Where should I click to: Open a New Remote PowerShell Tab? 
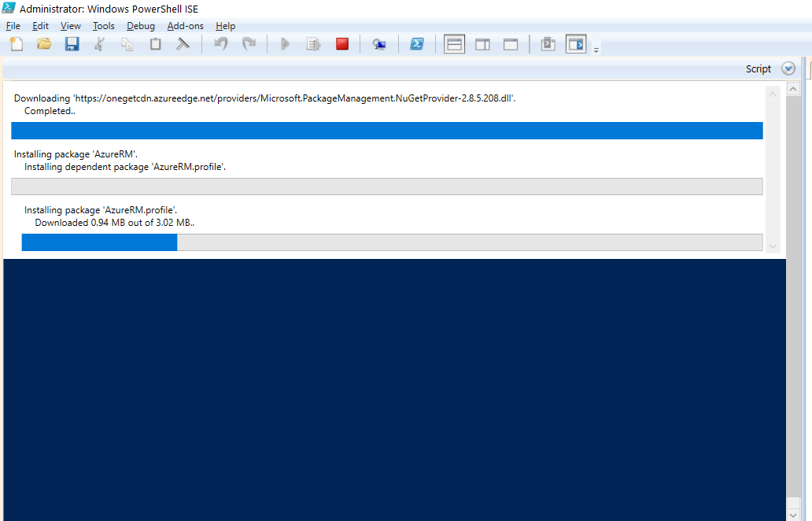(379, 44)
